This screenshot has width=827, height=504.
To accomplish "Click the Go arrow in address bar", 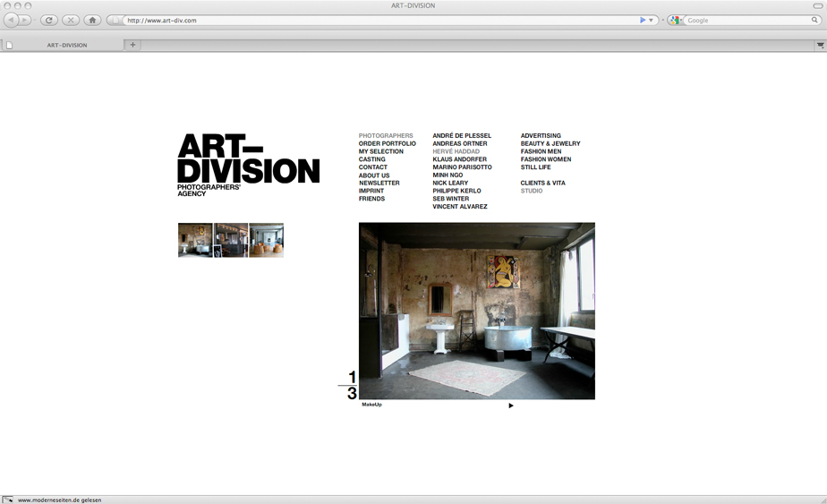I will click(643, 20).
